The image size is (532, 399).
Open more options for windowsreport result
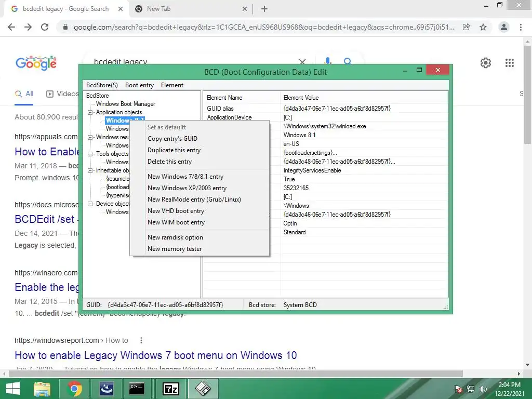click(x=141, y=340)
